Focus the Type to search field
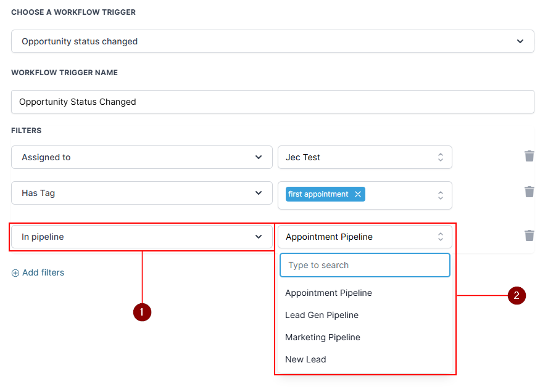Image resolution: width=548 pixels, height=392 pixels. click(x=364, y=265)
